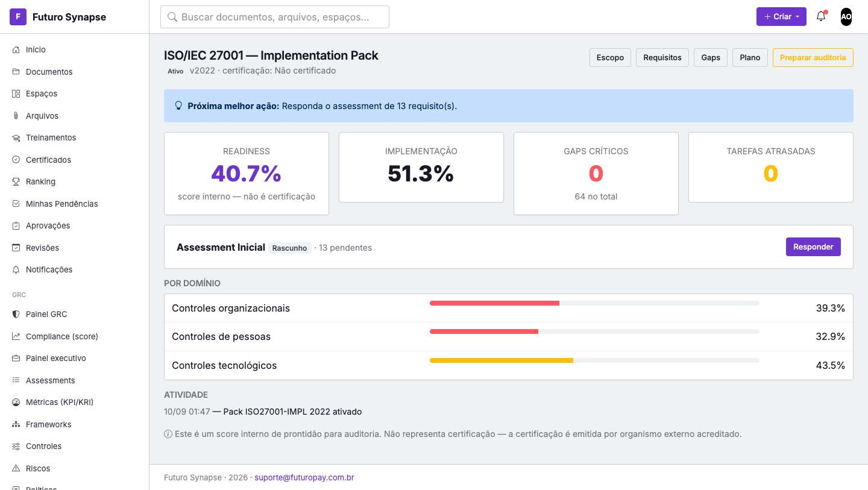Click the Controles sliders icon
The width and height of the screenshot is (868, 490).
[16, 447]
